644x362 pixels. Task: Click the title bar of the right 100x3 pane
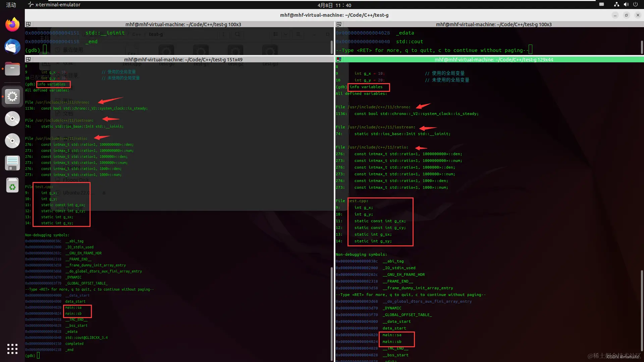(493, 24)
